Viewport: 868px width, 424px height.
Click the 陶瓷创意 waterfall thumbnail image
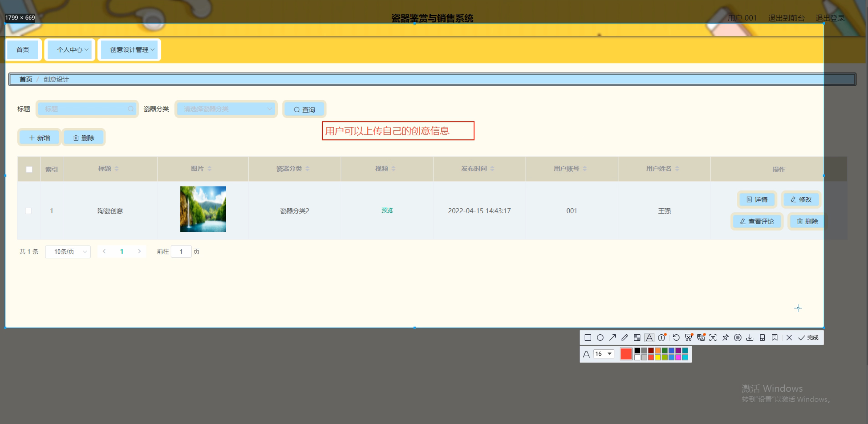(203, 209)
